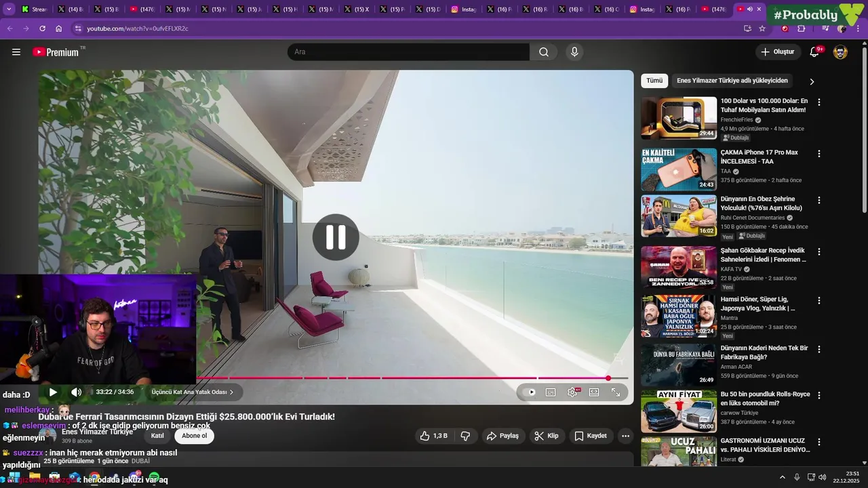
Task: Toggle subtitles captions button
Action: pyautogui.click(x=551, y=392)
